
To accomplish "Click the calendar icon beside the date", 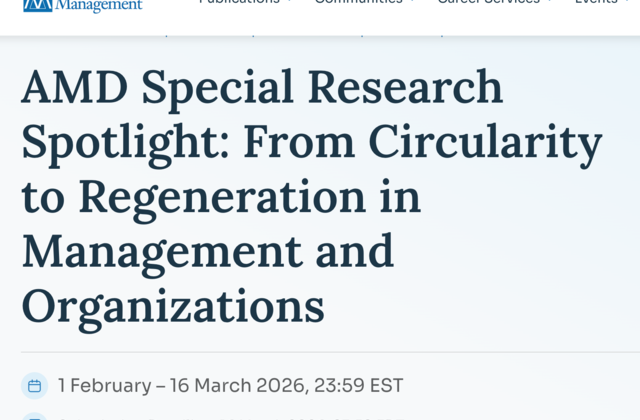I will 35,386.
